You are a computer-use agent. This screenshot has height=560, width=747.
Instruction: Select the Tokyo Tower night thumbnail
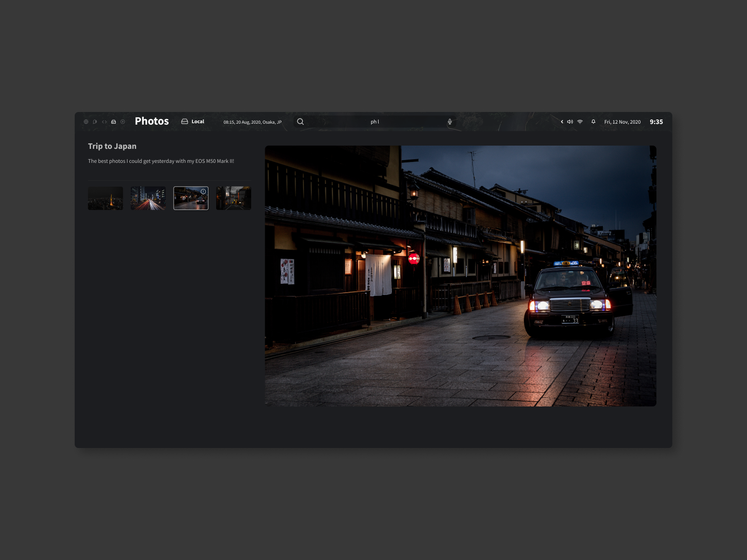tap(105, 197)
